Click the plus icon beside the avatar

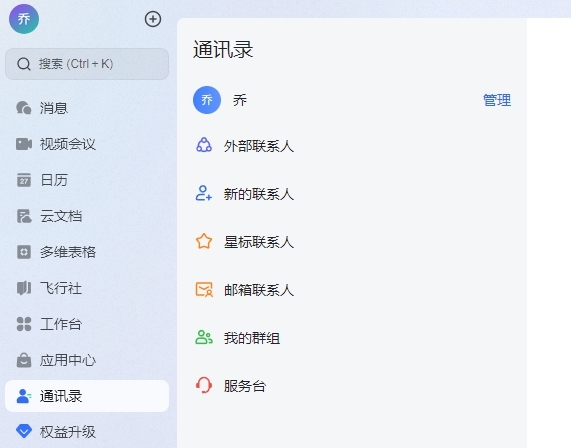click(x=153, y=19)
